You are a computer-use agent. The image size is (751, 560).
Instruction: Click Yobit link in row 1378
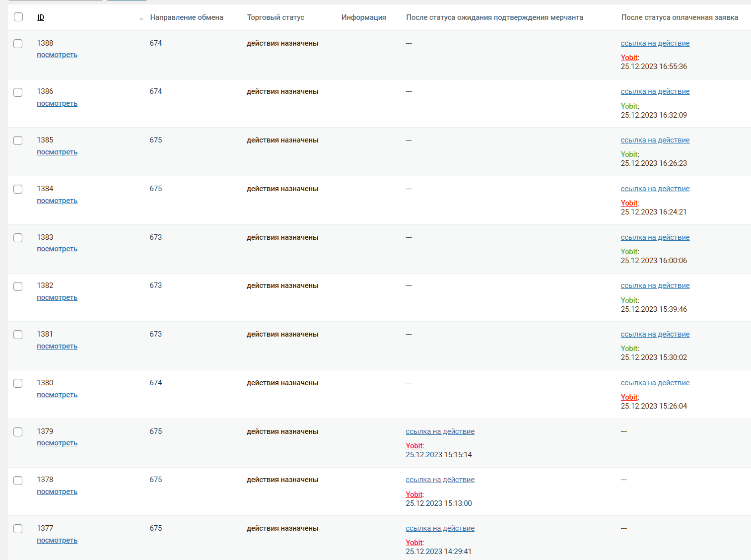414,494
